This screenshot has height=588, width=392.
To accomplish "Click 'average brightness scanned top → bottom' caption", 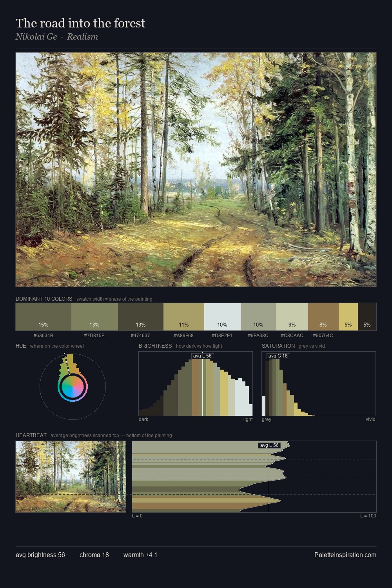I will 111,436.
